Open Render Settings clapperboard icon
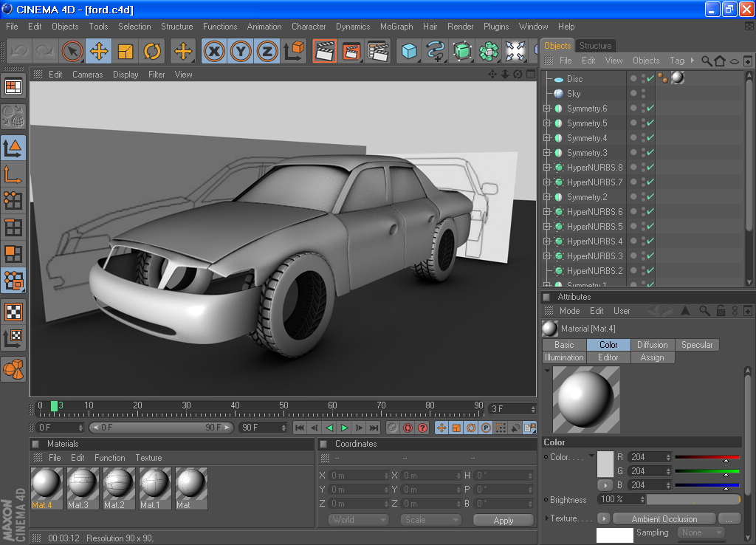 [x=378, y=51]
